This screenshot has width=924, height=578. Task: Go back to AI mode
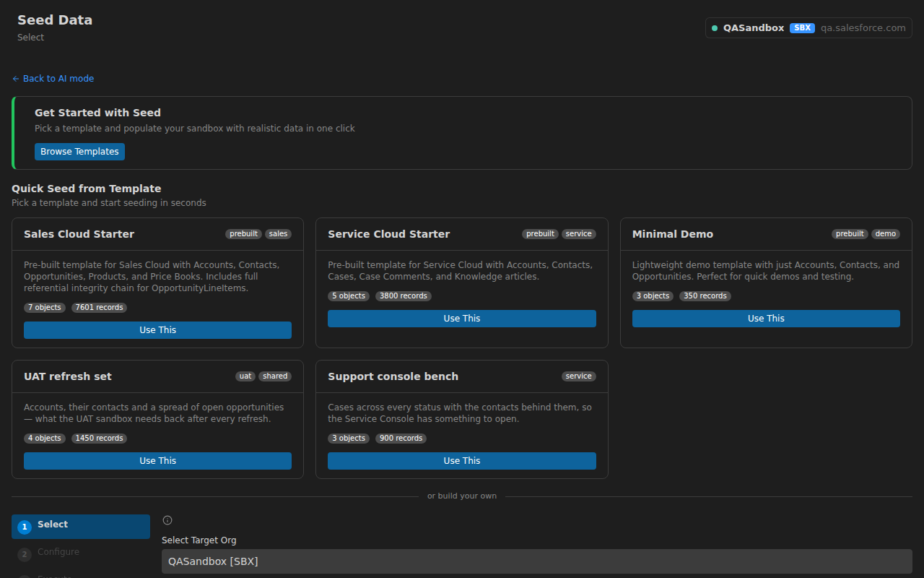pyautogui.click(x=53, y=79)
